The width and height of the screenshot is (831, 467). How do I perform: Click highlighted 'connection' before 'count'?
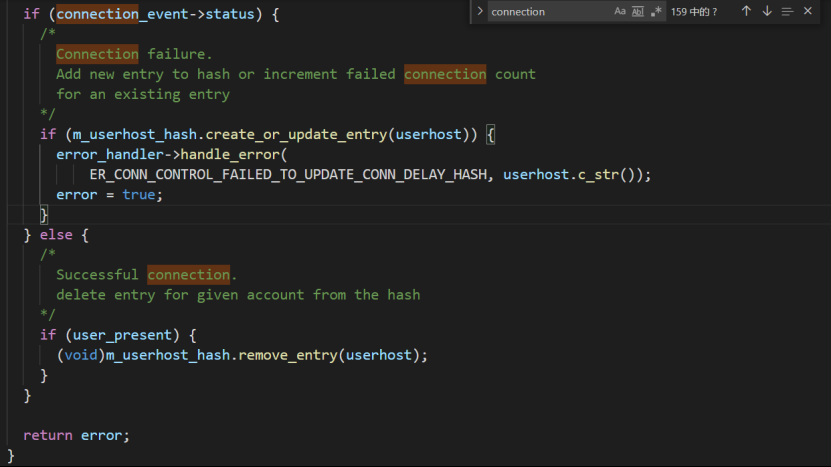[445, 74]
